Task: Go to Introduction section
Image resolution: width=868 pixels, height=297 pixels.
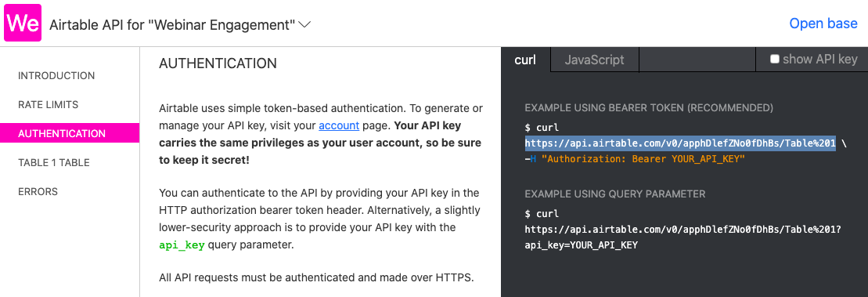Action: [56, 75]
